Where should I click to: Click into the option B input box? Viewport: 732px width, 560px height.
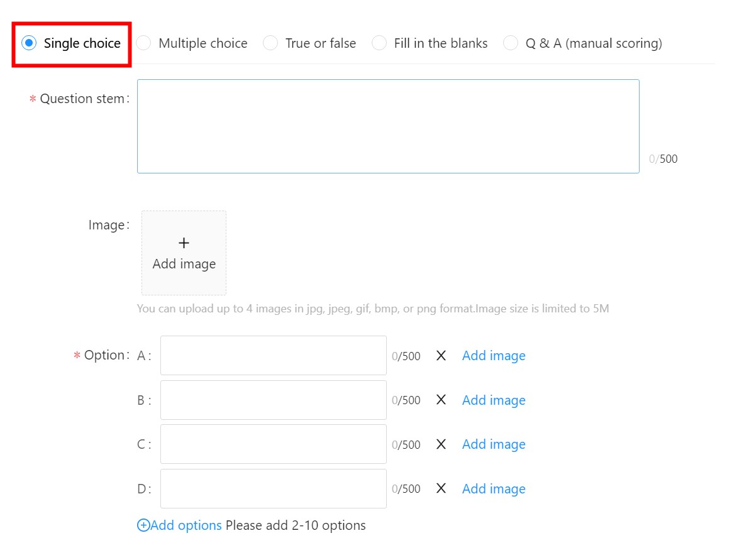pos(273,400)
